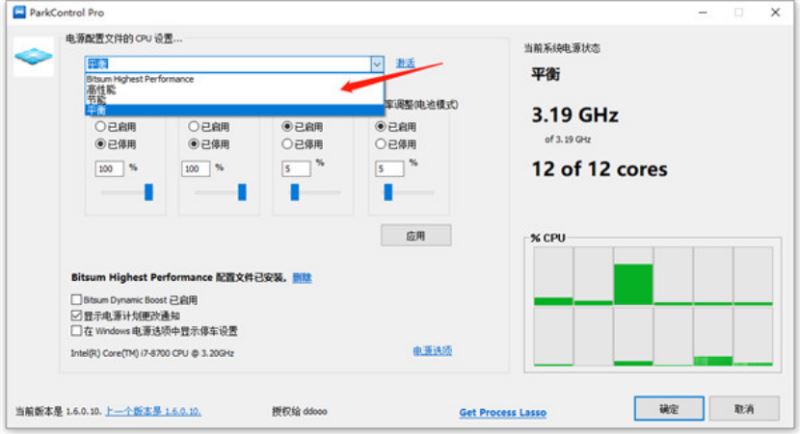Minimize the ParkControl Pro window
This screenshot has width=800, height=434.
(703, 12)
